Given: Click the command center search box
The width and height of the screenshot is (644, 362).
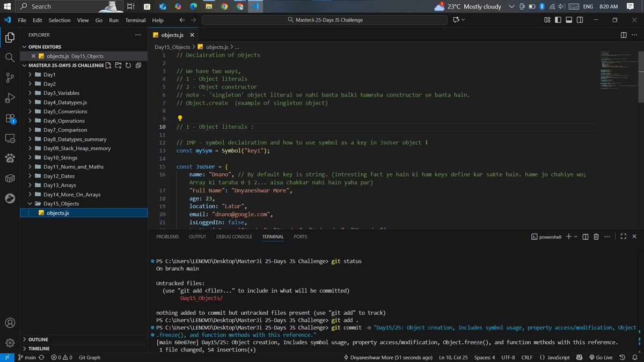Looking at the screenshot, I should coord(324,20).
